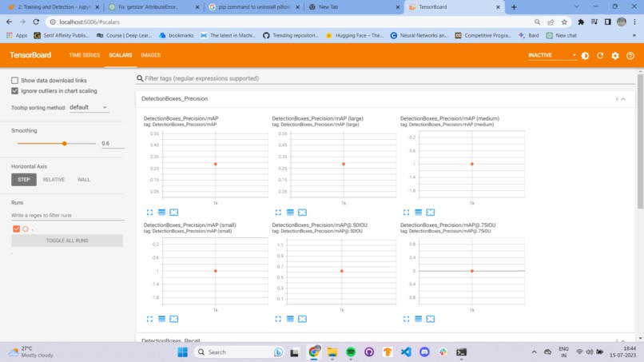Toggle the DetectionBoxes_Recall section
This screenshot has width=644, height=362.
(623, 340)
